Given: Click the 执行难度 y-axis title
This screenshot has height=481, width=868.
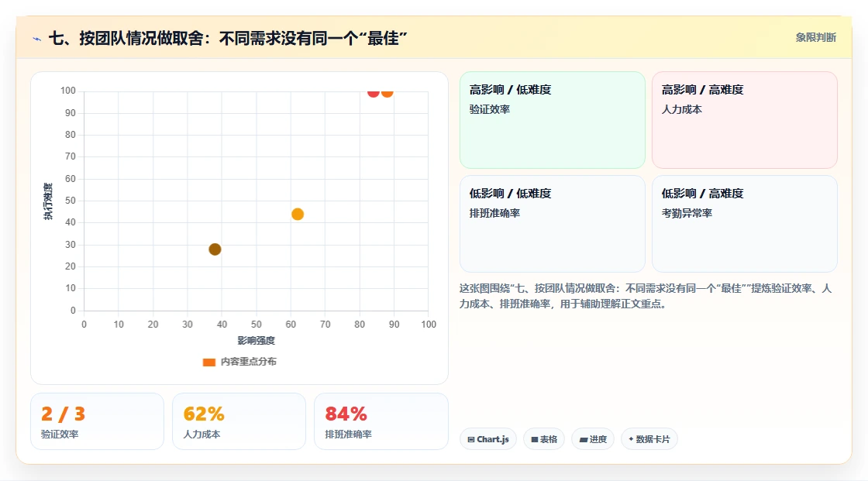Looking at the screenshot, I should point(48,201).
